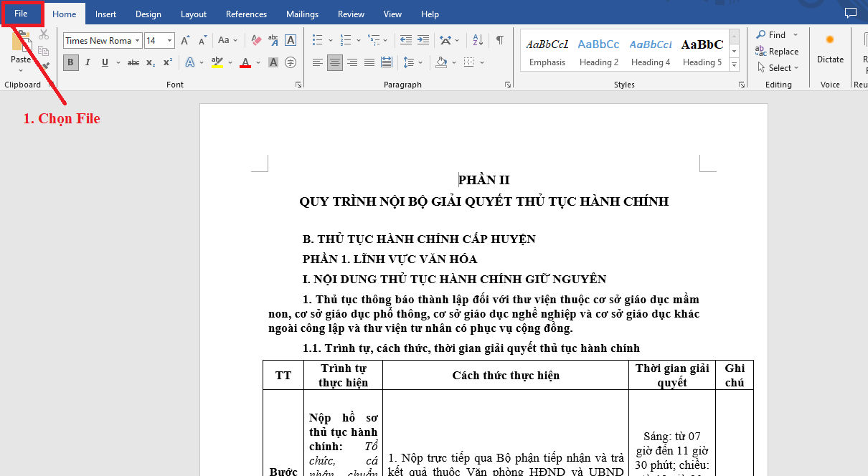Expand the bullet library arrow
Image resolution: width=868 pixels, height=476 pixels.
(x=330, y=40)
